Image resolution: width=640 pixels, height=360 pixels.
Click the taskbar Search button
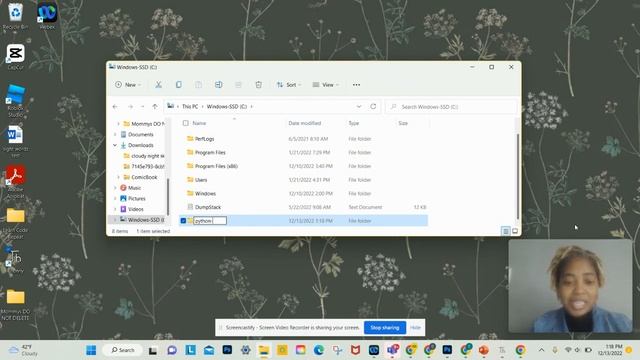[x=122, y=350]
